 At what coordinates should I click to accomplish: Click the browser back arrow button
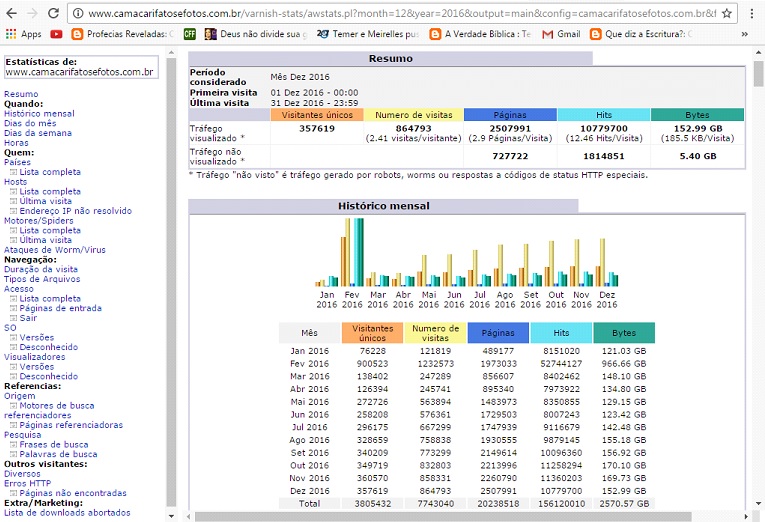(11, 14)
